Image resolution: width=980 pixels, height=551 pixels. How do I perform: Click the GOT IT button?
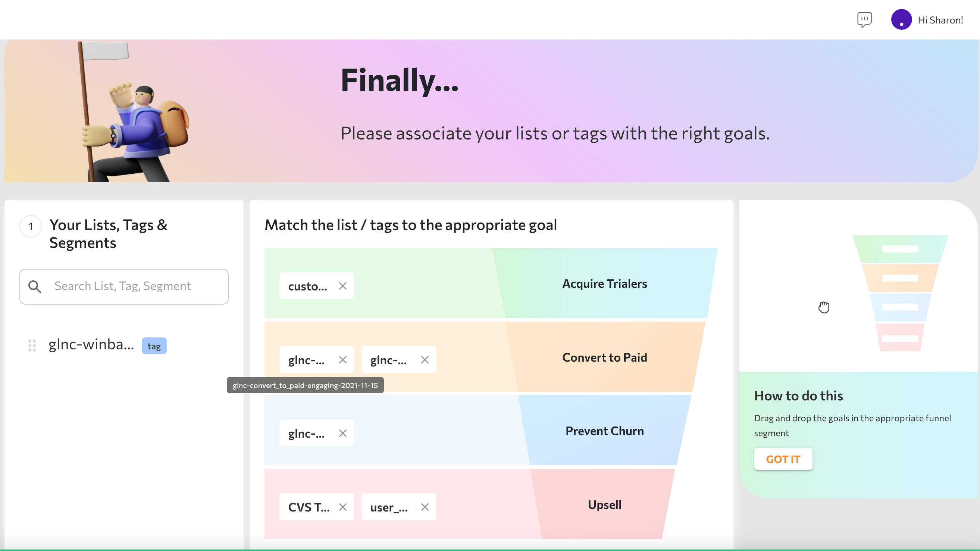click(x=783, y=459)
